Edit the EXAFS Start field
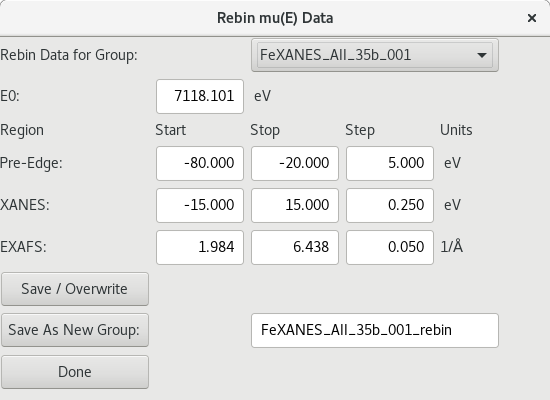550x400 pixels. tap(200, 247)
